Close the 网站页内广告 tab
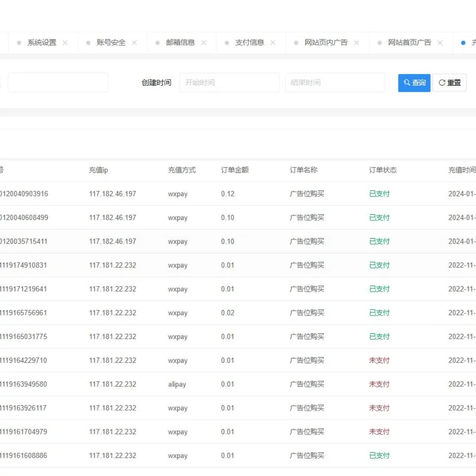476x476 pixels. [x=356, y=43]
